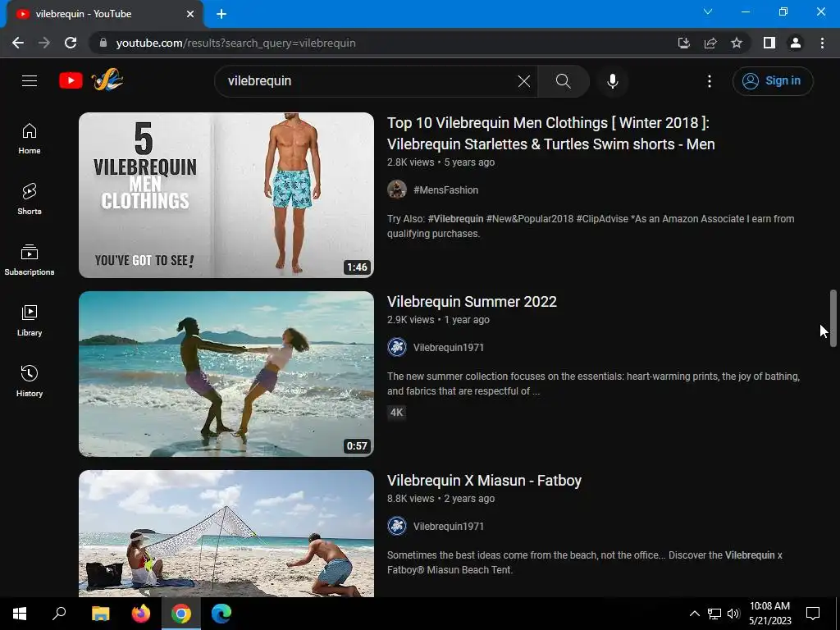
Task: Show hidden system tray icons
Action: pyautogui.click(x=694, y=614)
